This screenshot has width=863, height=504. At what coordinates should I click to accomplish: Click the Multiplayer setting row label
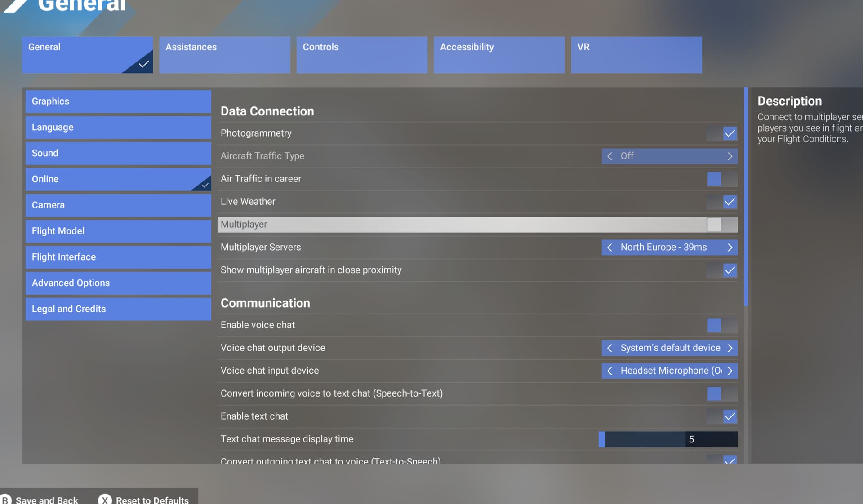[244, 225]
